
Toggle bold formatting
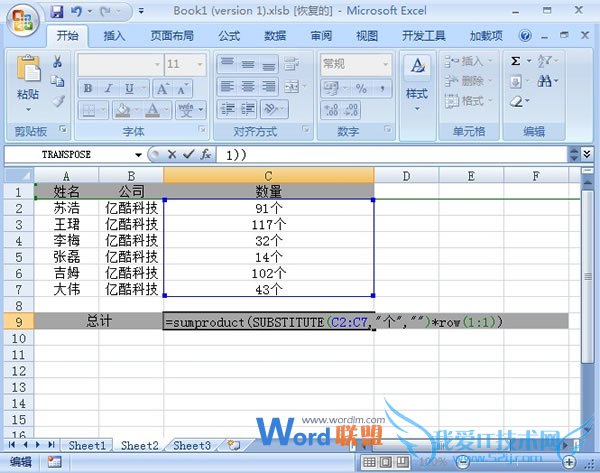[x=88, y=88]
